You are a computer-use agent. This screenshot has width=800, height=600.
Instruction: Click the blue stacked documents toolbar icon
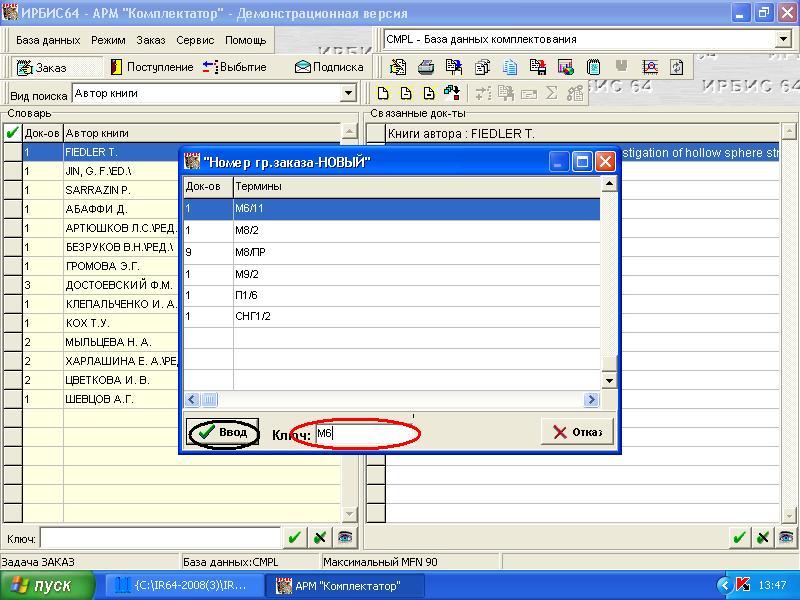[x=510, y=67]
